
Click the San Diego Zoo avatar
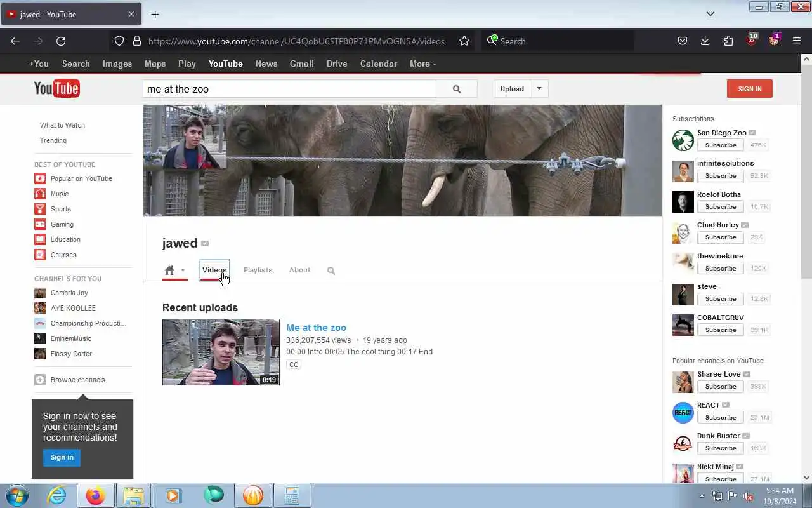(683, 140)
